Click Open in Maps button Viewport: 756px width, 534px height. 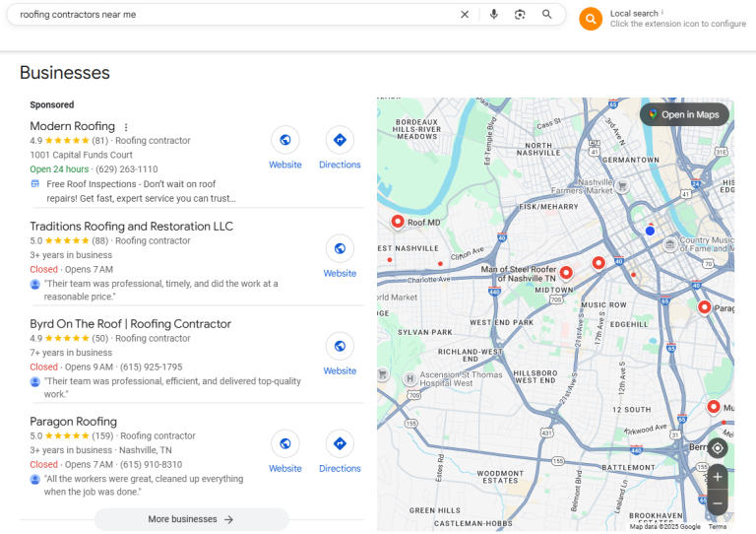684,114
